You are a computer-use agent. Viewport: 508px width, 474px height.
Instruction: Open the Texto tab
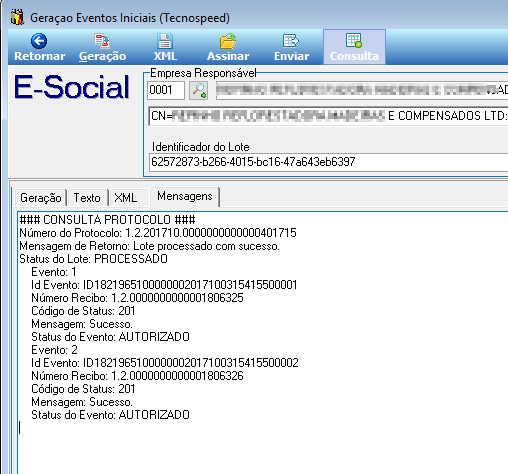pyautogui.click(x=87, y=198)
